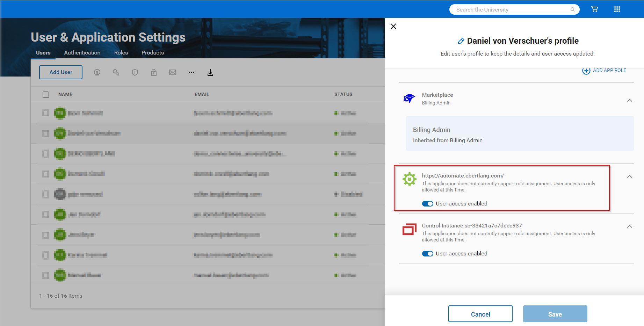Click the pencil edit icon beside profile name
The height and width of the screenshot is (326, 644).
tap(461, 41)
